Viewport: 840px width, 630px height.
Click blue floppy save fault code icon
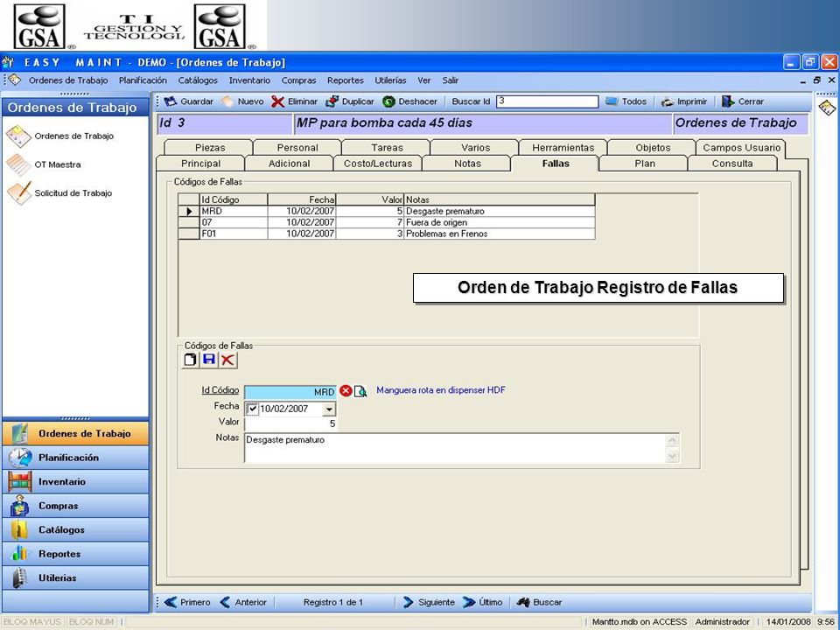[209, 360]
